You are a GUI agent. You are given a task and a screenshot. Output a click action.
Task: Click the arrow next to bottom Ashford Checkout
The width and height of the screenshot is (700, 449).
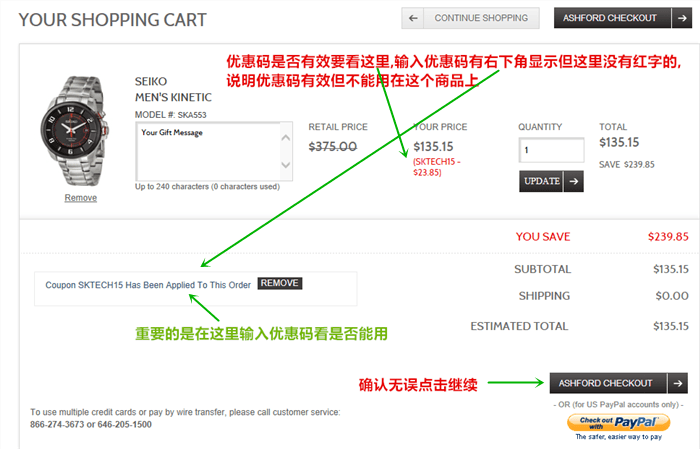(678, 383)
